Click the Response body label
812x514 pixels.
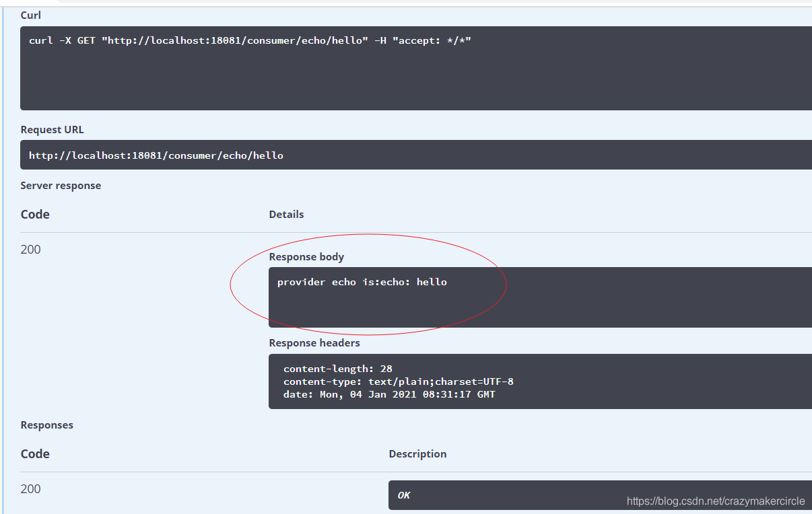[x=306, y=257]
